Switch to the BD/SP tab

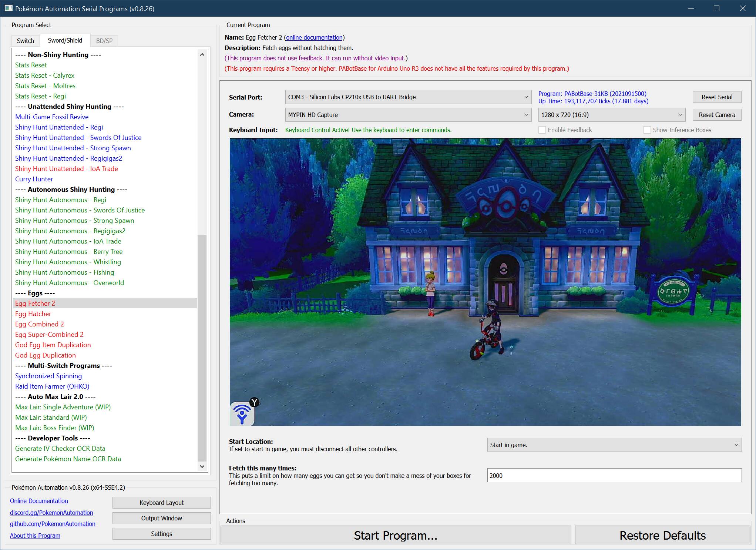coord(104,41)
